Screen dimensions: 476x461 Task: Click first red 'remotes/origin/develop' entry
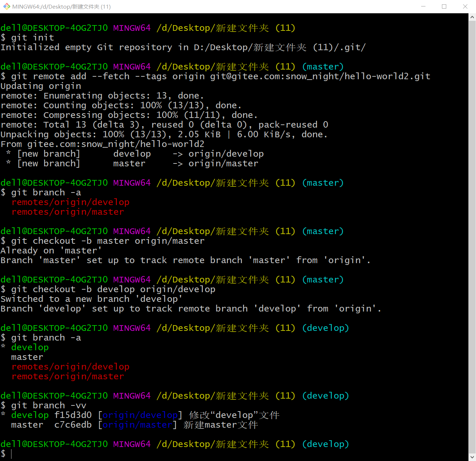point(70,202)
